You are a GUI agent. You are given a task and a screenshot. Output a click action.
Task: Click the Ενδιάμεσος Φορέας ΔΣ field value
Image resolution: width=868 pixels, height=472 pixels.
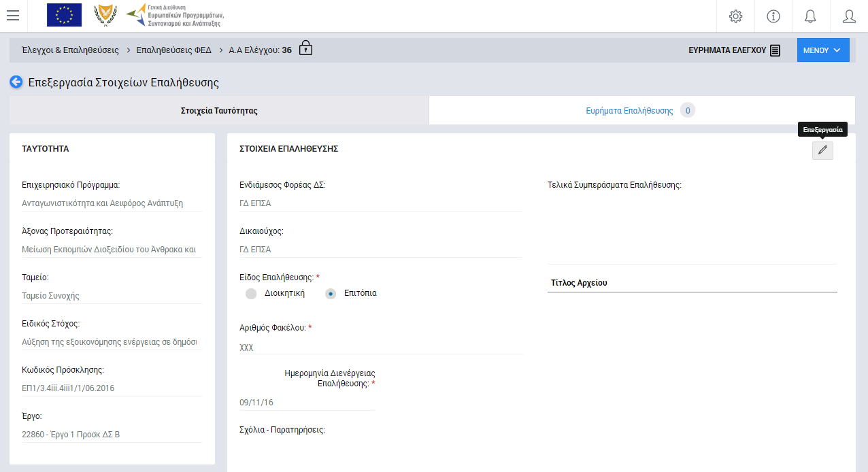[381, 203]
